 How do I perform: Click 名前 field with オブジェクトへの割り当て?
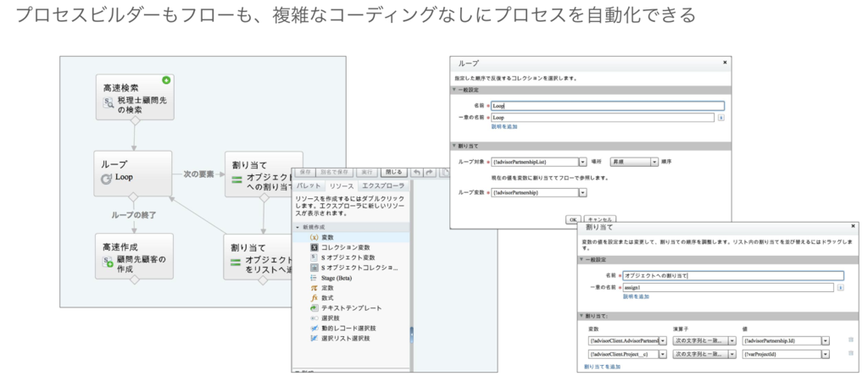733,275
